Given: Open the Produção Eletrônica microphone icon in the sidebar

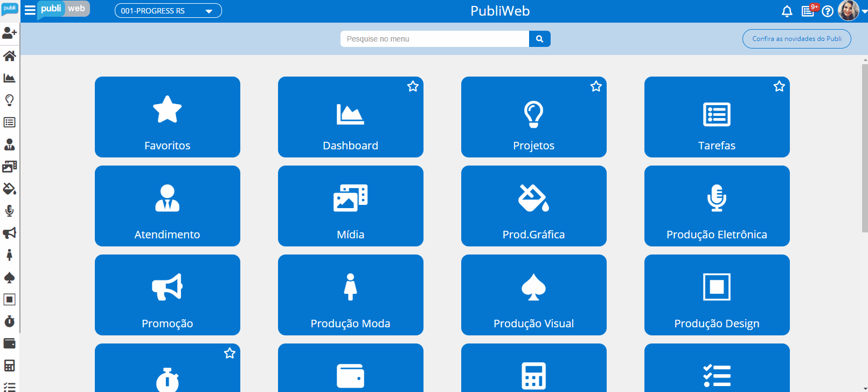Looking at the screenshot, I should 10,211.
